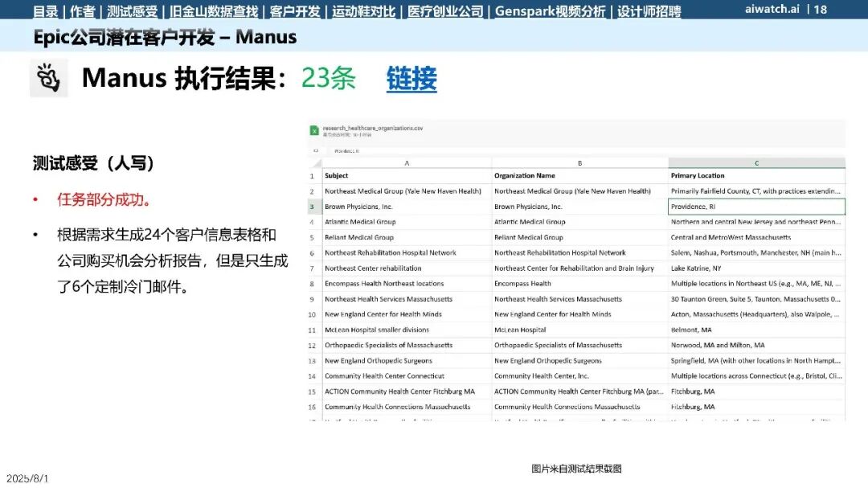The width and height of the screenshot is (868, 488).
Task: Open the 链接 hyperlink
Action: click(411, 78)
